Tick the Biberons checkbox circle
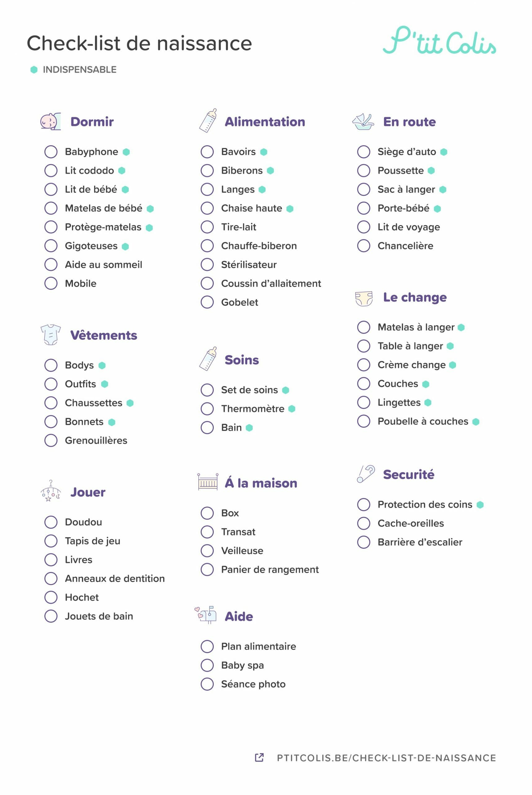The height and width of the screenshot is (795, 532). tap(207, 170)
